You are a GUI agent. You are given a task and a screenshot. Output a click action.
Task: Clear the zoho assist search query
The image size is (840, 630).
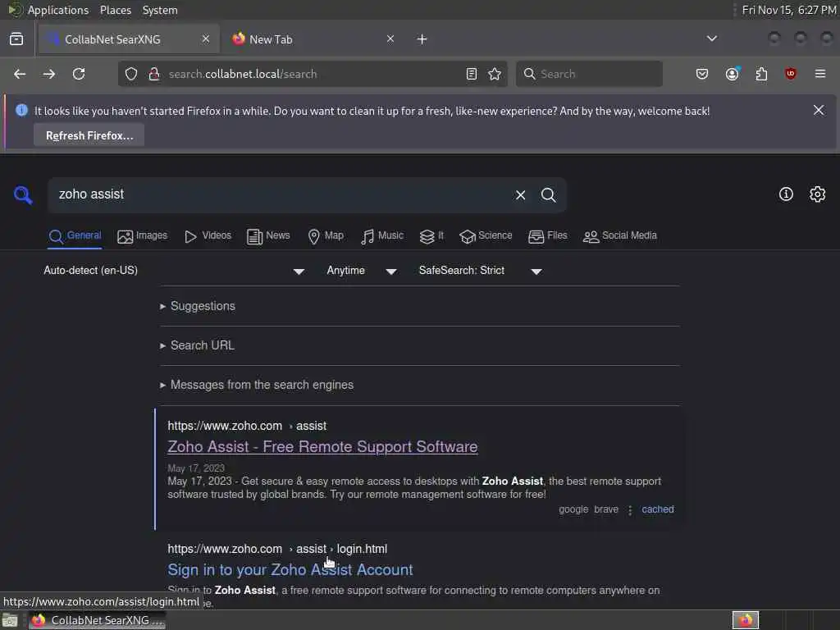520,195
